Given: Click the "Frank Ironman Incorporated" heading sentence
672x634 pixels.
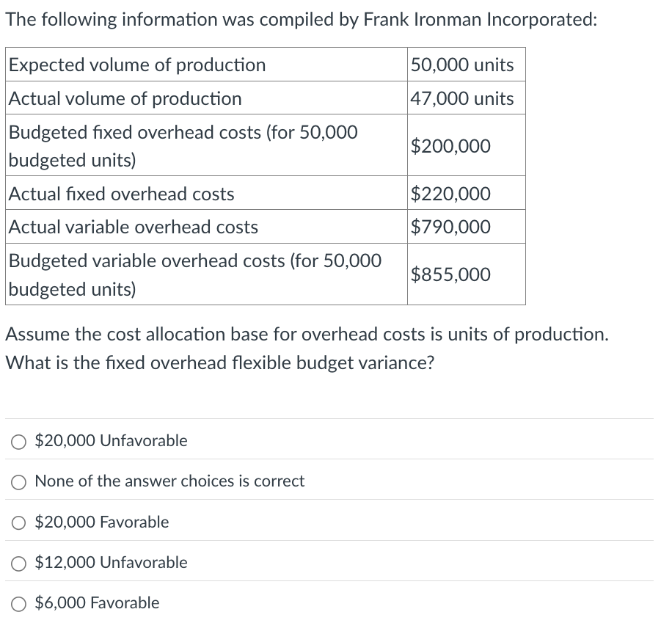Looking at the screenshot, I should (x=301, y=19).
